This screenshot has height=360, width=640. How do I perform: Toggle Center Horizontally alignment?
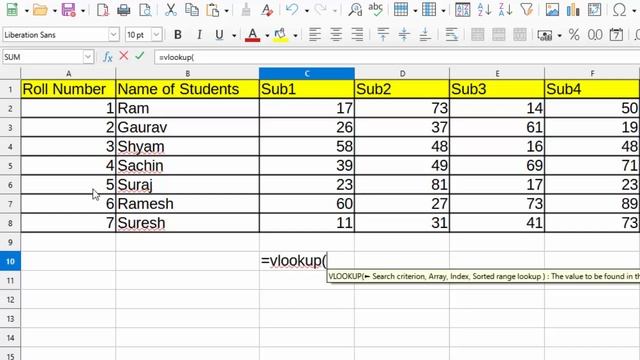pyautogui.click(x=336, y=35)
